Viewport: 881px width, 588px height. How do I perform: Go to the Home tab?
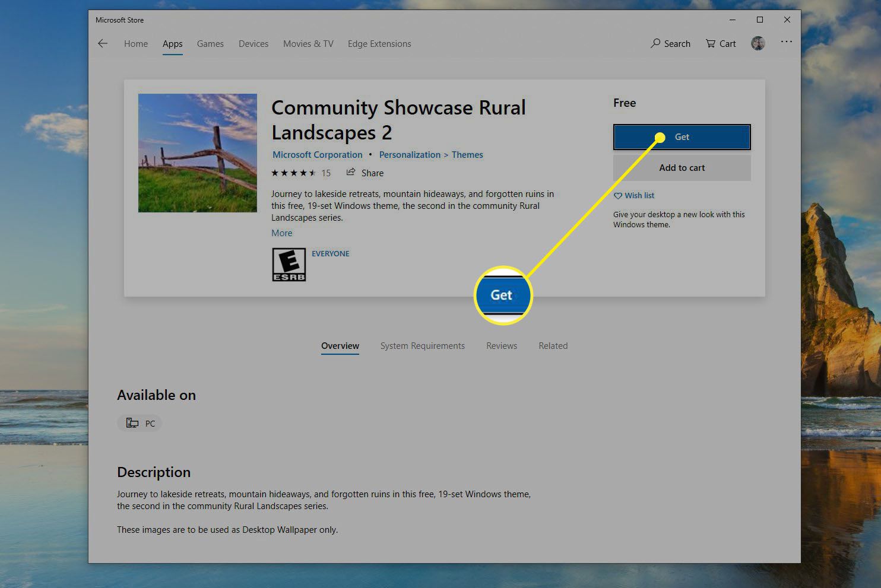coord(136,44)
